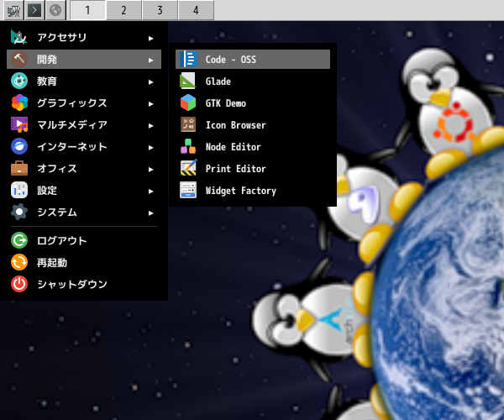Expand the 設定 submenu arrow
Viewport: 504px width, 420px height.
click(150, 192)
